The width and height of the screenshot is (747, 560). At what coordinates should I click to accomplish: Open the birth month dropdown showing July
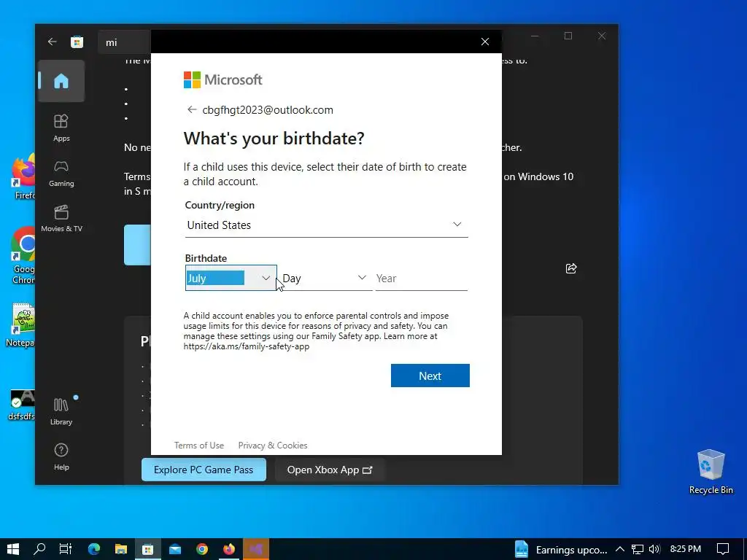[231, 278]
